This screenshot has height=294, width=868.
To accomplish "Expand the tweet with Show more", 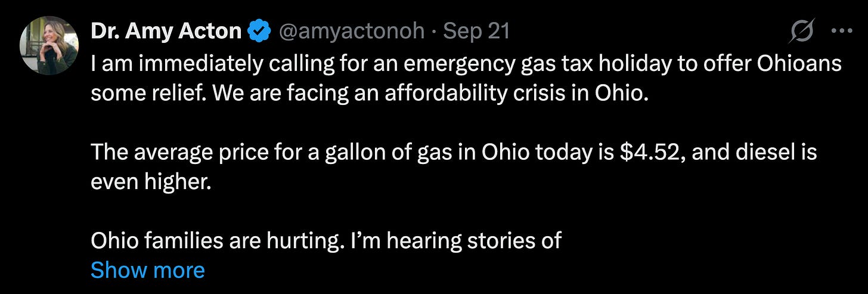I will tap(147, 270).
